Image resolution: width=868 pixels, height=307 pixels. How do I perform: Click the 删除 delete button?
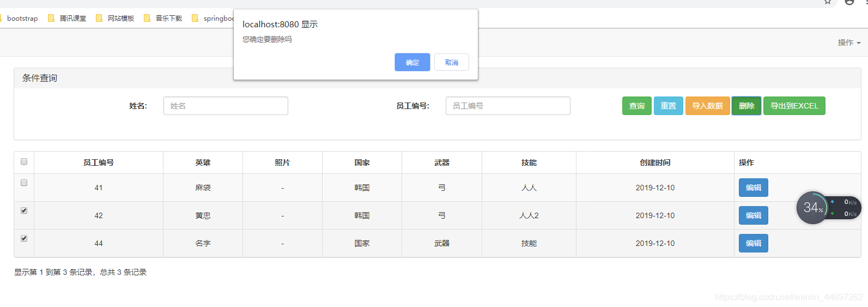coord(746,106)
